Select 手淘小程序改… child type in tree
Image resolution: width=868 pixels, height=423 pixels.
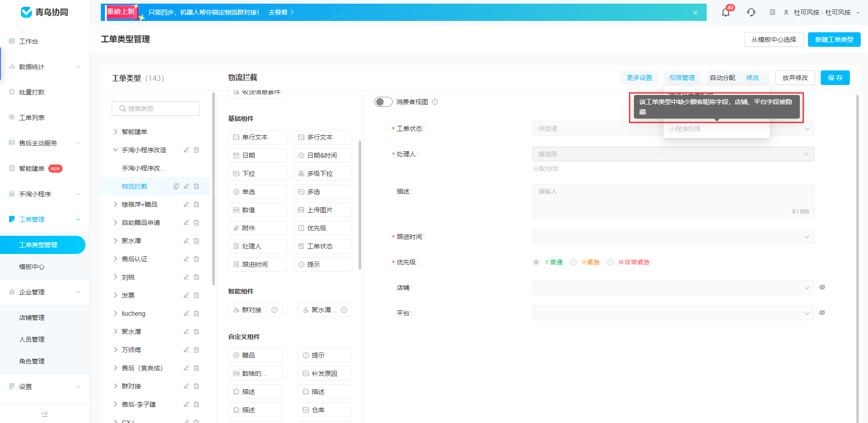click(144, 168)
